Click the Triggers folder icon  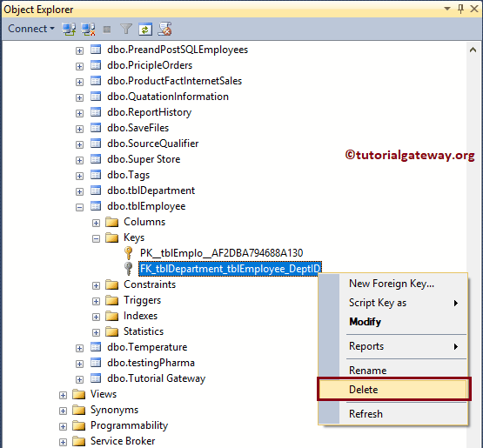(111, 300)
